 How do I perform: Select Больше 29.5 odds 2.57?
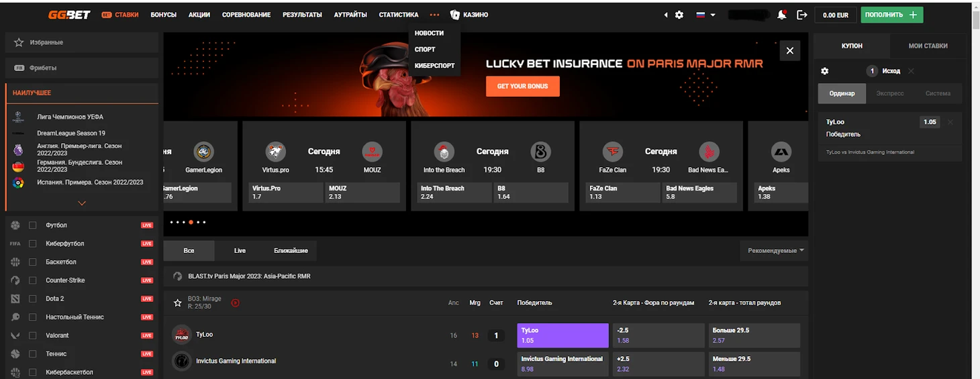tap(754, 335)
